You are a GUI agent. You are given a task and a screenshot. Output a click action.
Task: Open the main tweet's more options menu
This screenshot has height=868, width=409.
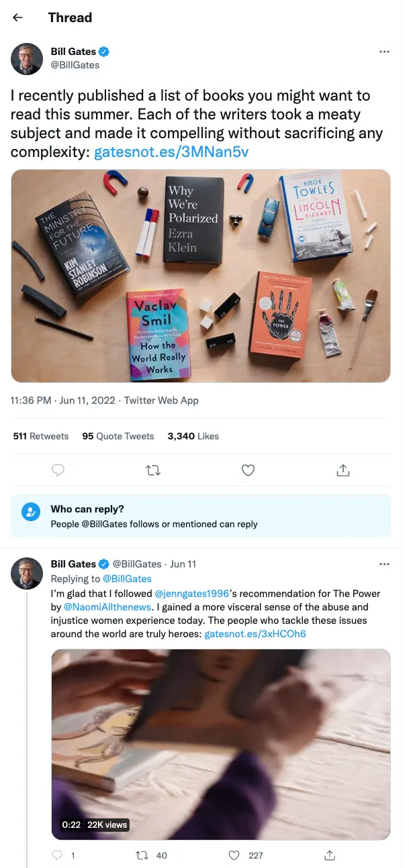click(x=384, y=52)
